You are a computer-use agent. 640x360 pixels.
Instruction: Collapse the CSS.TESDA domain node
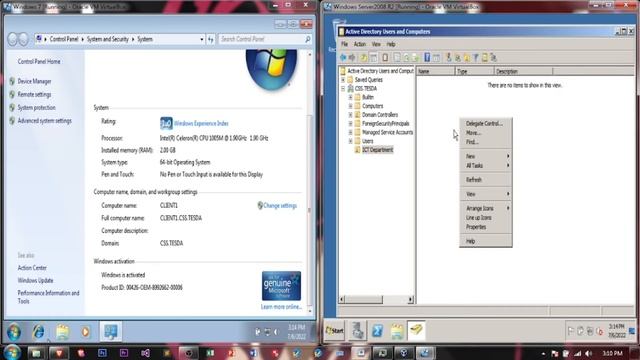(x=343, y=88)
